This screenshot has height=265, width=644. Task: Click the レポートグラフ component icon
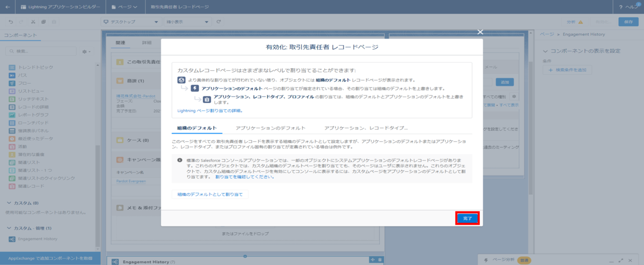point(12,115)
